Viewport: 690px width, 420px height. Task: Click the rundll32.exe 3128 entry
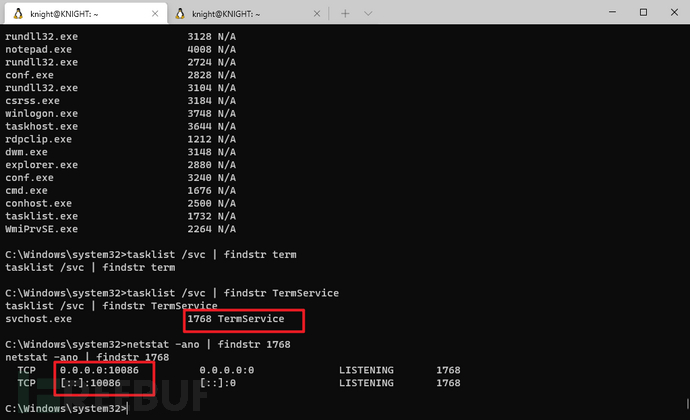point(121,37)
